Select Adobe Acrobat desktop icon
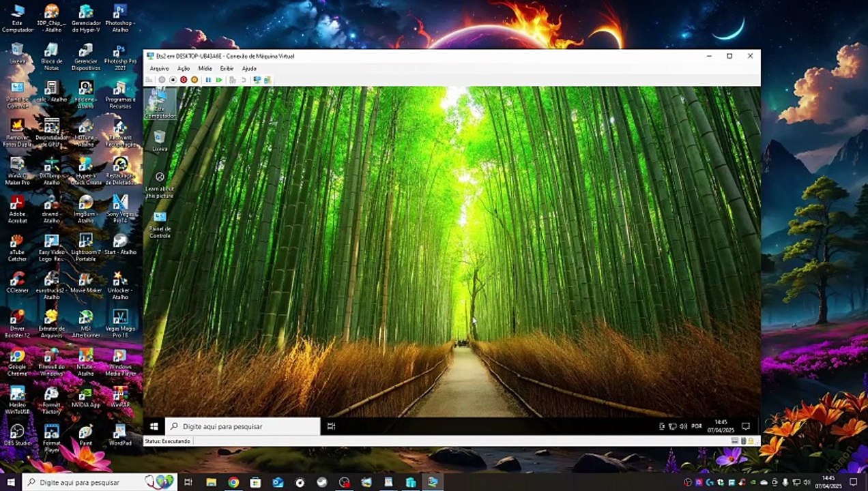The width and height of the screenshot is (868, 491). 17,210
